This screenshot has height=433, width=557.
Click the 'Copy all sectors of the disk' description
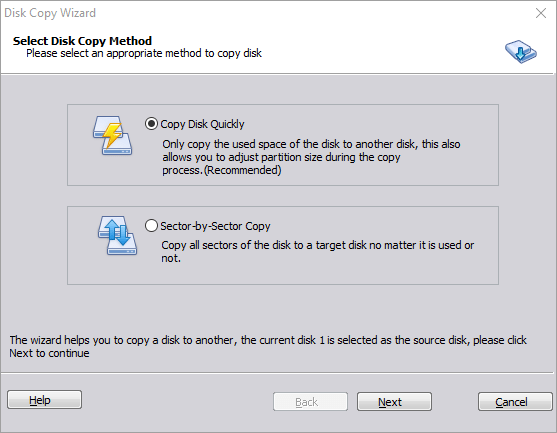[318, 251]
